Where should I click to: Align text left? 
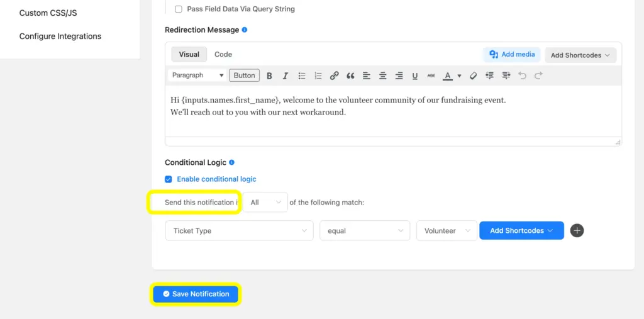367,76
